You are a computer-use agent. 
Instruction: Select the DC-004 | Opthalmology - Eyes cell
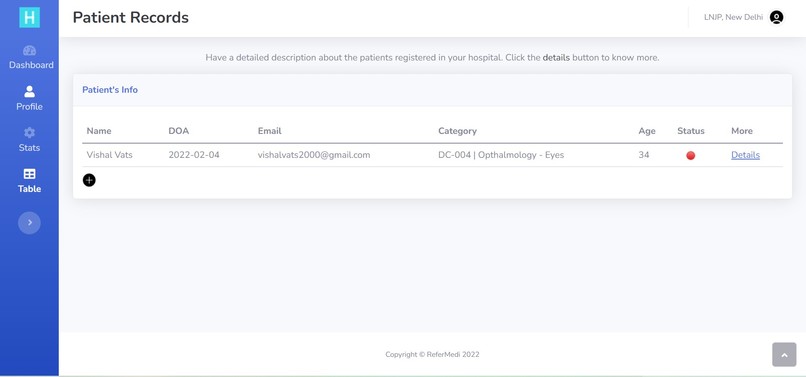click(x=501, y=155)
